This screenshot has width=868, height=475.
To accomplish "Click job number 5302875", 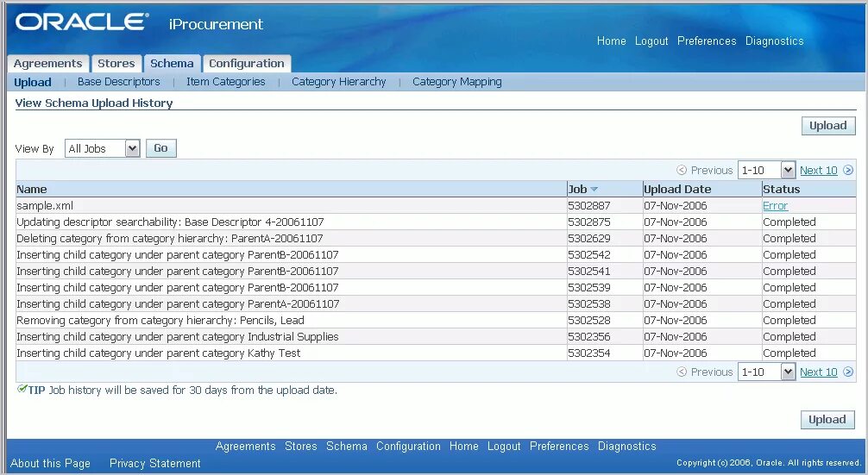I will [x=589, y=222].
